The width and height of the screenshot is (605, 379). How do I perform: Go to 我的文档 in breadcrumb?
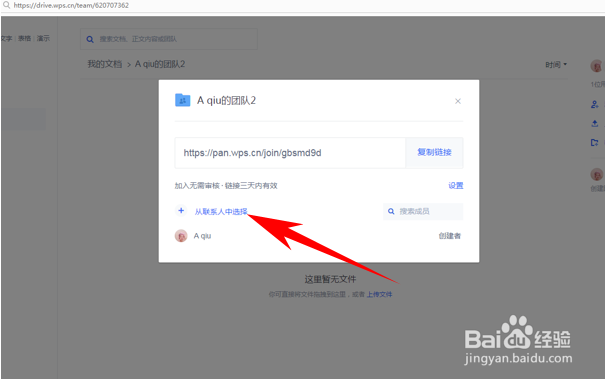click(x=105, y=64)
